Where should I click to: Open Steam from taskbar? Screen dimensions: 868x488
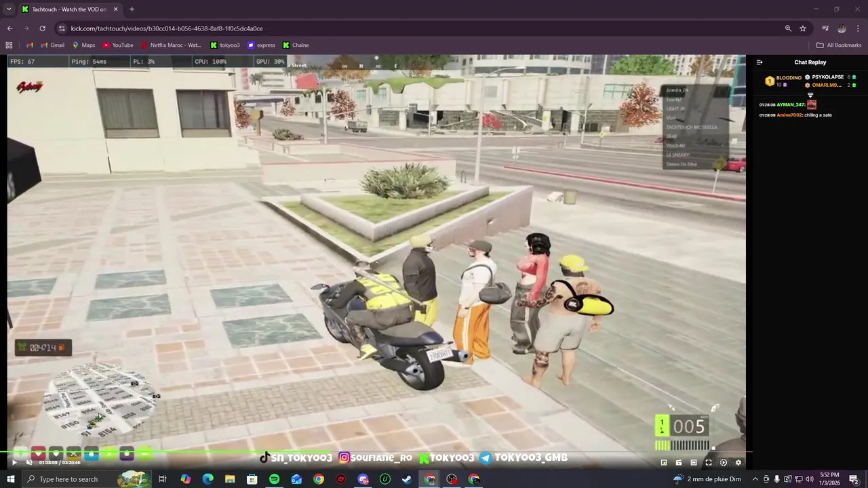tap(407, 479)
